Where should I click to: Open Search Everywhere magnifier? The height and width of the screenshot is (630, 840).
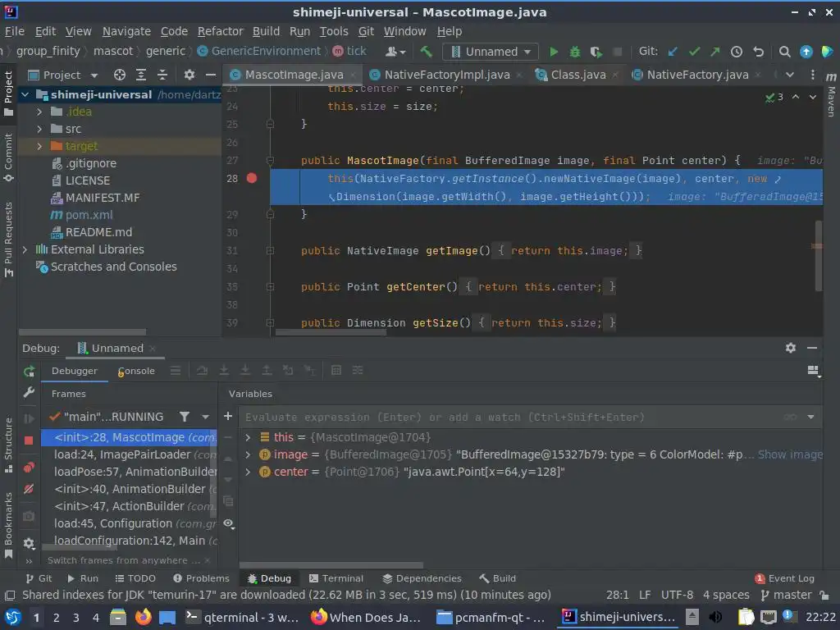pos(784,52)
